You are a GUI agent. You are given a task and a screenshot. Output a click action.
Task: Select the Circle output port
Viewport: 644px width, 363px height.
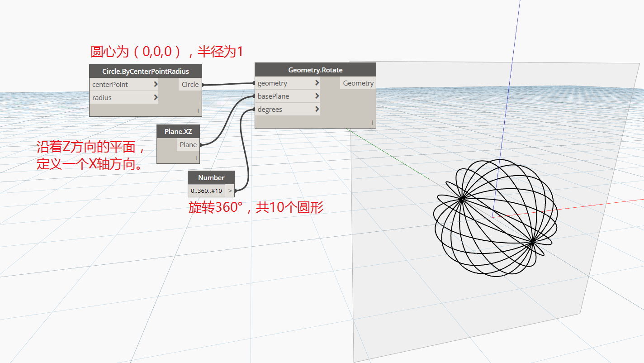point(190,84)
